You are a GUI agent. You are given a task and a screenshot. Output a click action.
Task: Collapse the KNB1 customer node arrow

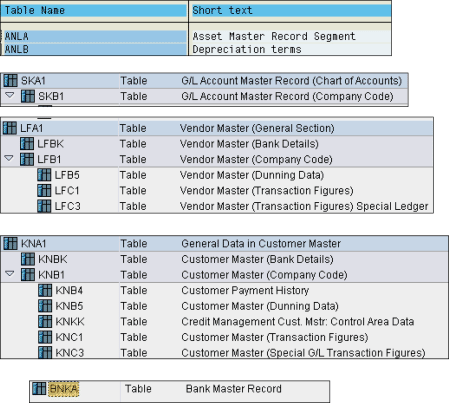[x=10, y=274]
